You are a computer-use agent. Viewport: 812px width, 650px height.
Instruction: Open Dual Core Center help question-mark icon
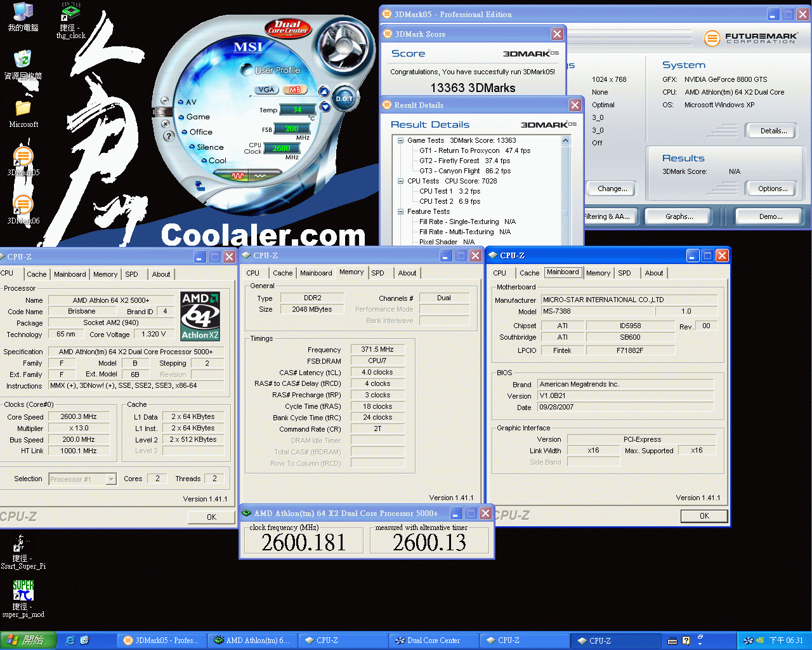pos(169,136)
